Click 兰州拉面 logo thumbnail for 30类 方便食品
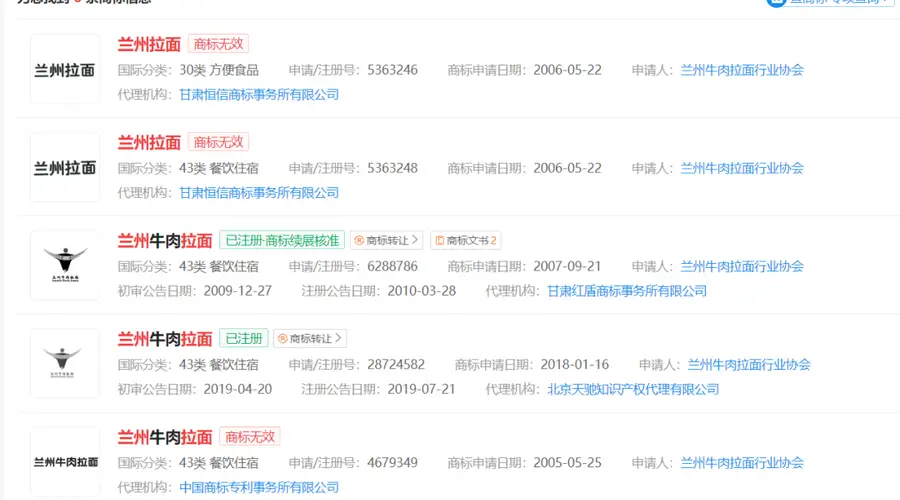This screenshot has width=900, height=500. pyautogui.click(x=65, y=69)
